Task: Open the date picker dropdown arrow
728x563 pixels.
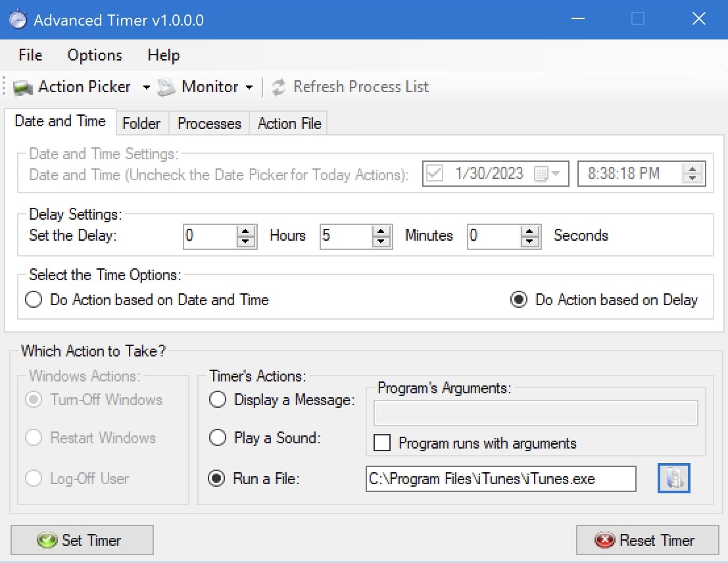Action: (556, 174)
